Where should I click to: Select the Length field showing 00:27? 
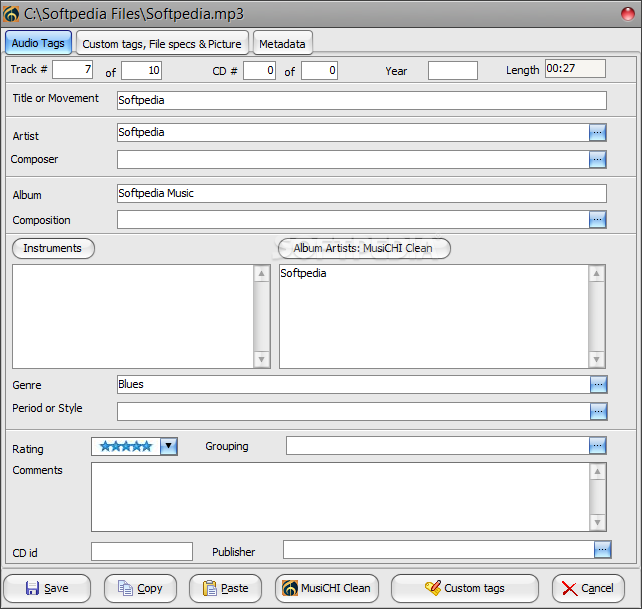point(575,68)
